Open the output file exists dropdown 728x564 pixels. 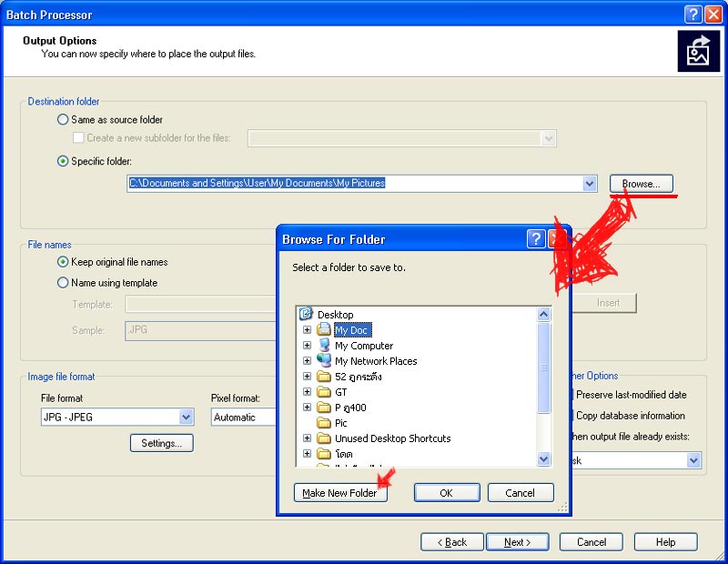(693, 460)
